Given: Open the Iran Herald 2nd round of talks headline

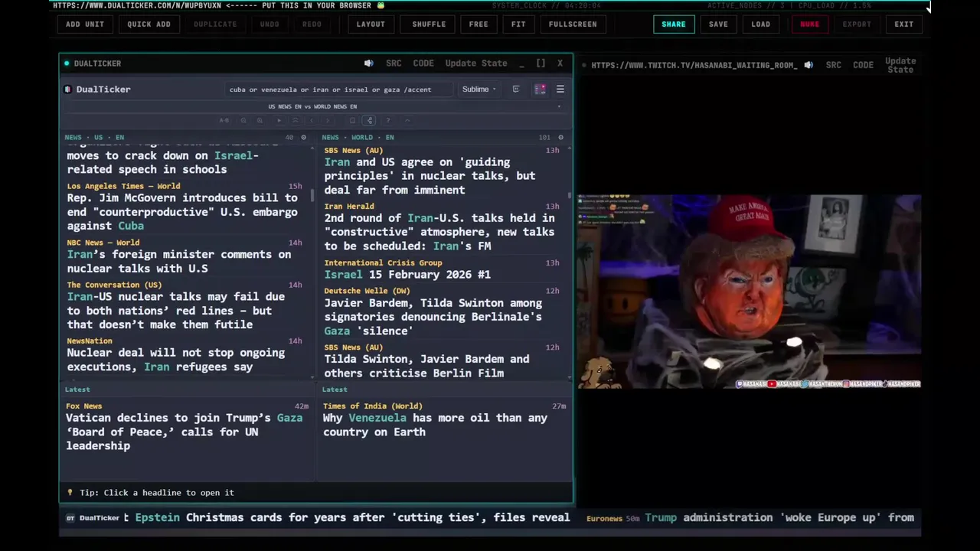Looking at the screenshot, I should coord(439,232).
